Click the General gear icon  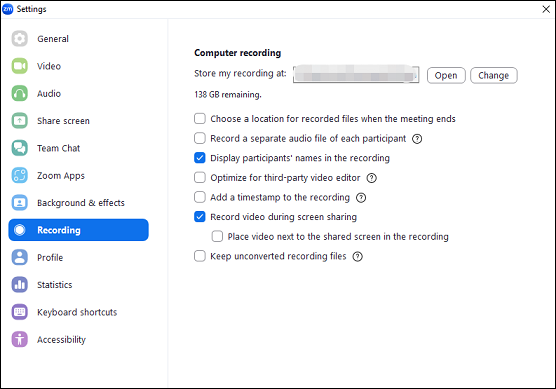pyautogui.click(x=20, y=39)
